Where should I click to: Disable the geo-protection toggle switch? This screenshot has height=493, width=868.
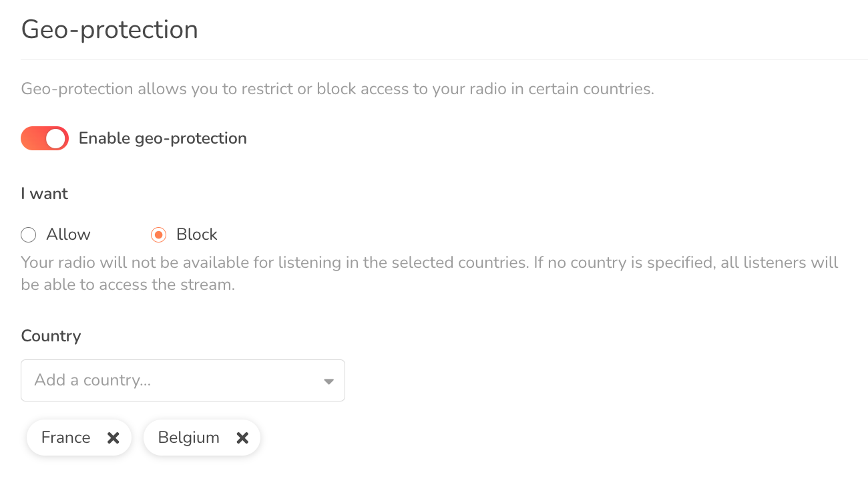coord(45,138)
